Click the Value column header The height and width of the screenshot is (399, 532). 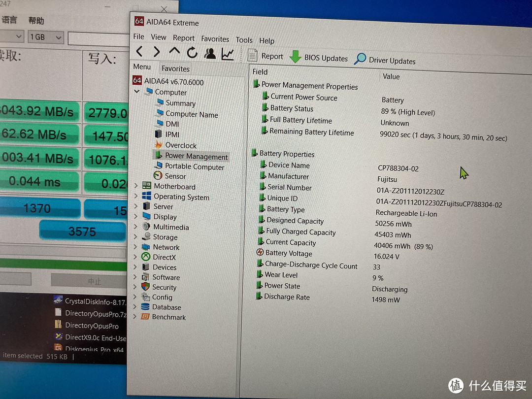391,76
